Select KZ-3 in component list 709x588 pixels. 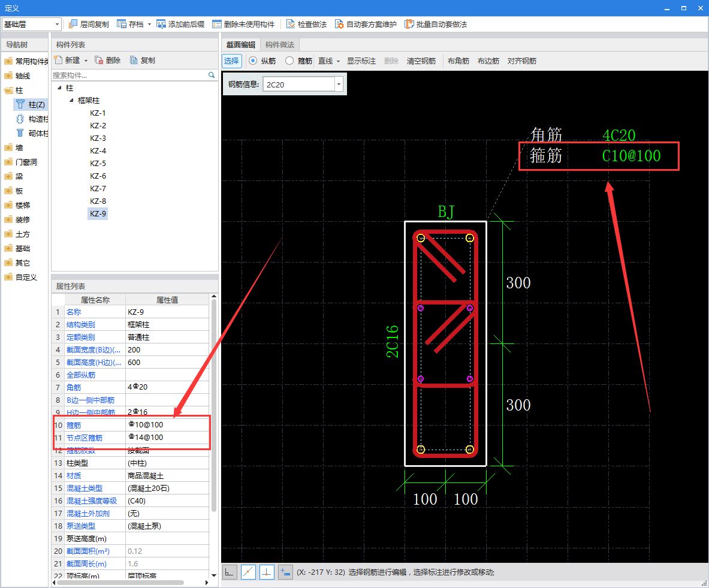(x=98, y=138)
